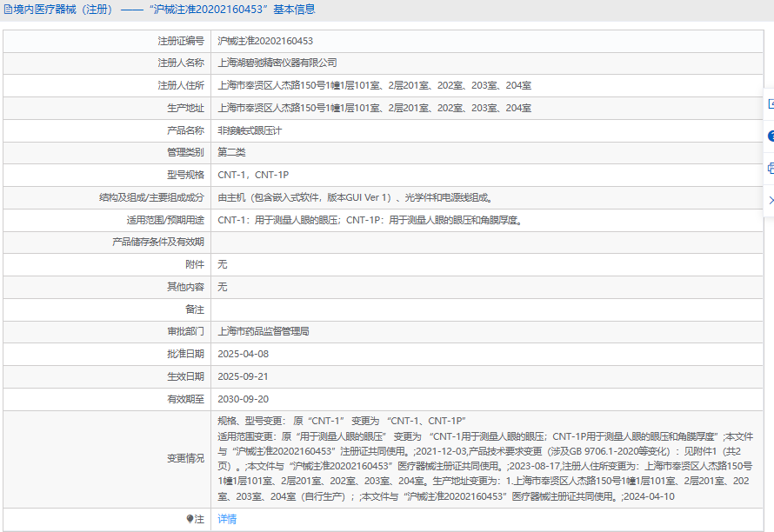Click product name 非接触式眼压计
The image size is (774, 532).
pyautogui.click(x=250, y=130)
